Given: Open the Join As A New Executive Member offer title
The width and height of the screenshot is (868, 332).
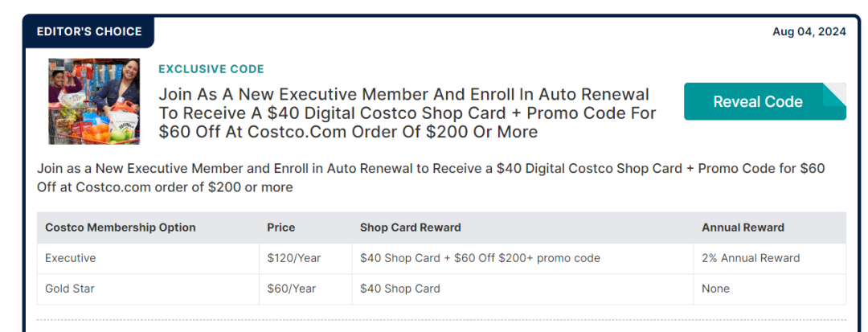Looking at the screenshot, I should tap(407, 113).
